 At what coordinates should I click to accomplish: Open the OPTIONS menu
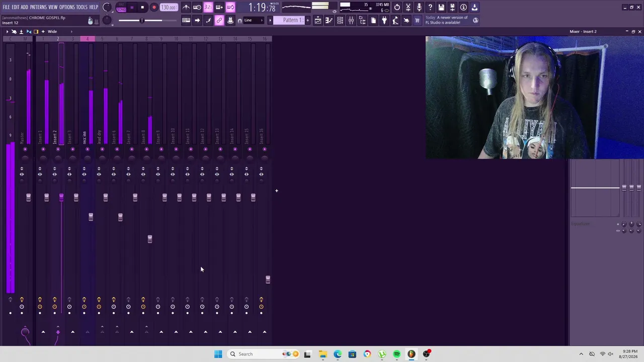pyautogui.click(x=67, y=8)
